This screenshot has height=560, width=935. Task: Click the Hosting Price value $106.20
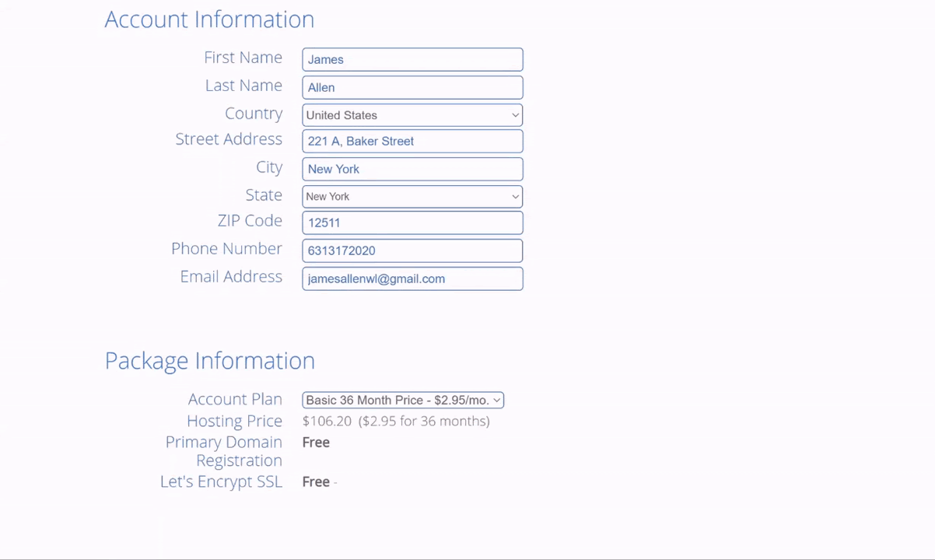[x=327, y=421]
